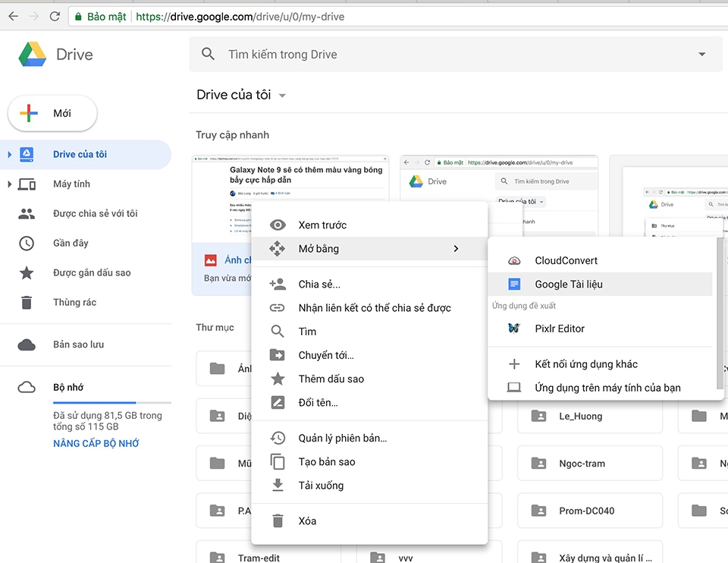Select the Google Tài liệu icon
The width and height of the screenshot is (728, 563).
[x=515, y=283]
